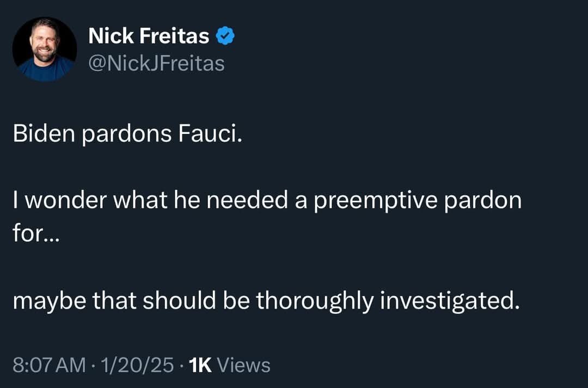The image size is (588, 388).
Task: Open the @NickJFreitas handle link
Action: coord(156,64)
